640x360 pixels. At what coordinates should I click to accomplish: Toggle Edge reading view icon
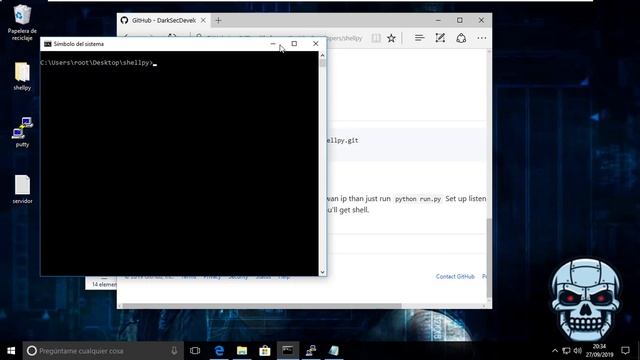[x=376, y=38]
